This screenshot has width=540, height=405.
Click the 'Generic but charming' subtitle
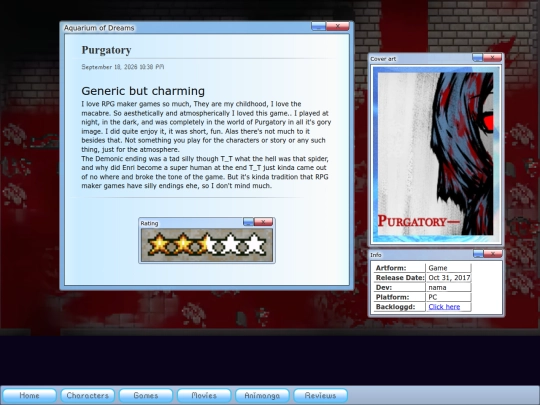click(143, 91)
